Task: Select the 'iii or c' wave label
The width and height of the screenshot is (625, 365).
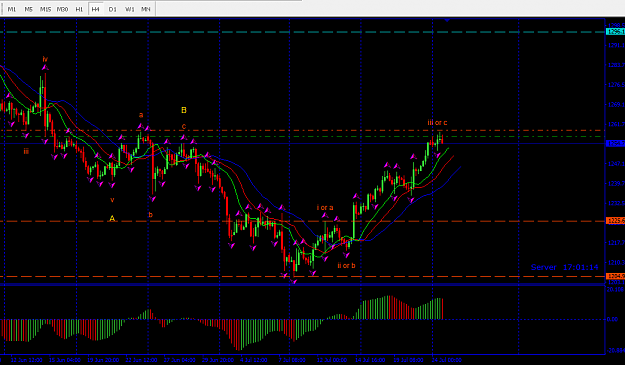Action: [x=438, y=123]
